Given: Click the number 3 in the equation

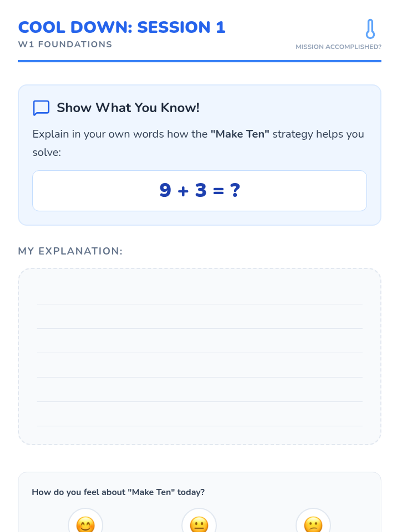Looking at the screenshot, I should click(x=201, y=190).
